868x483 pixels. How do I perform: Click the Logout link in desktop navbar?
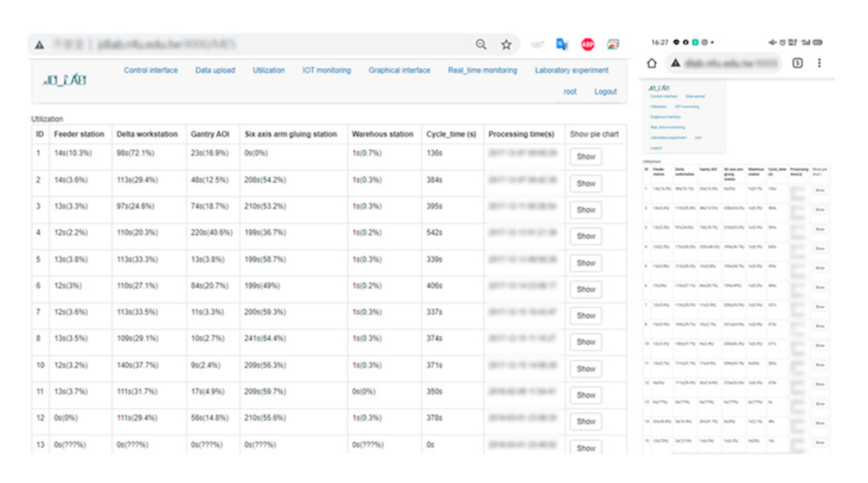coord(605,92)
